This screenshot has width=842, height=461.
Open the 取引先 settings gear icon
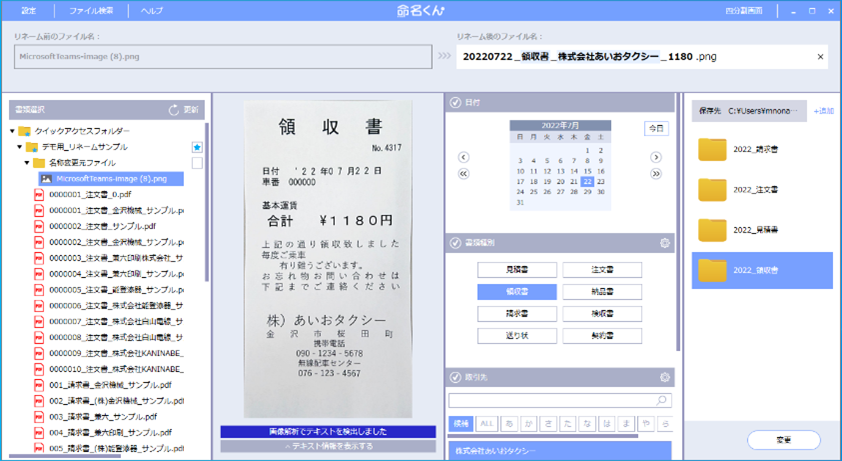(x=665, y=377)
